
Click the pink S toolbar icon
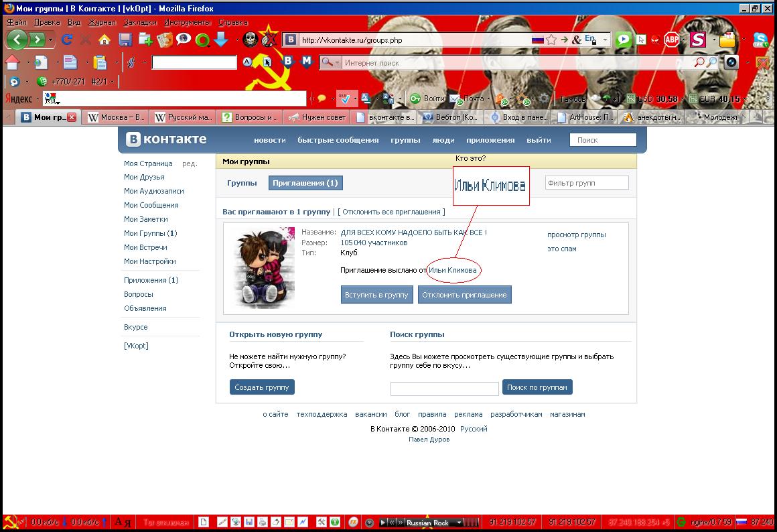698,39
